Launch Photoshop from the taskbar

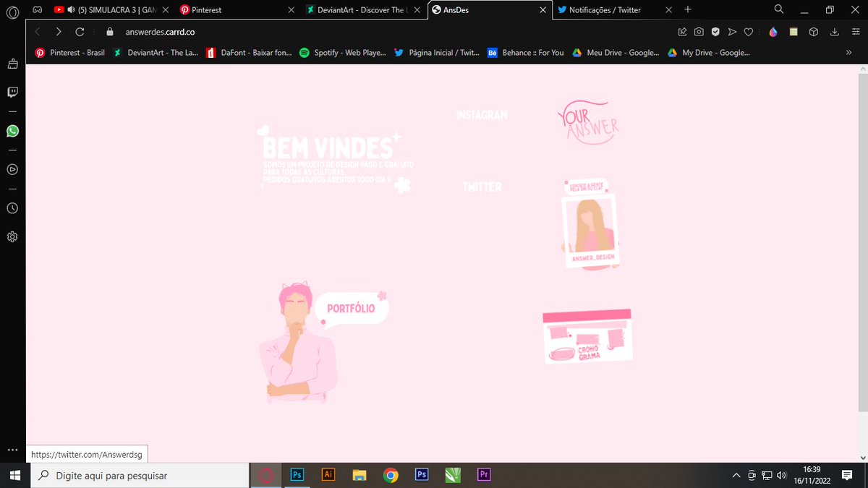click(x=297, y=475)
